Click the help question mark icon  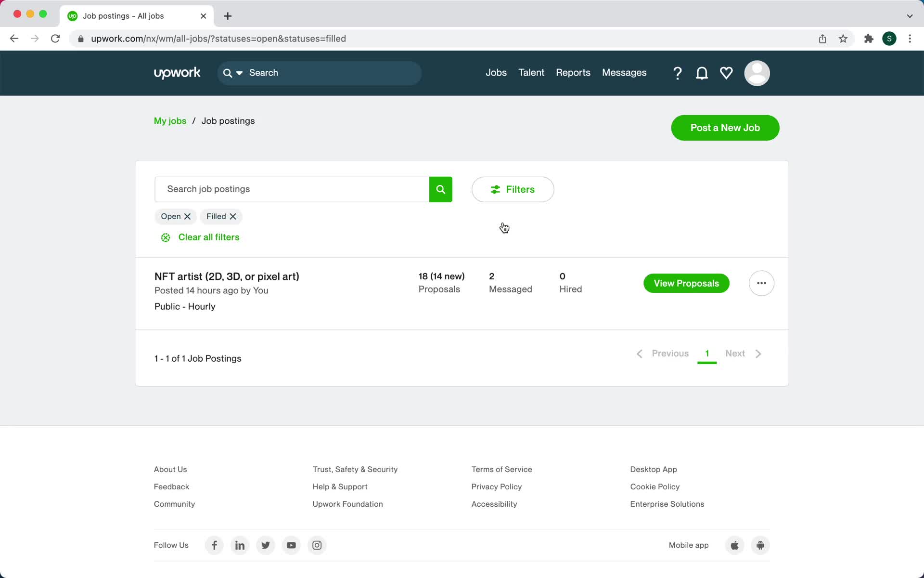[x=677, y=73]
